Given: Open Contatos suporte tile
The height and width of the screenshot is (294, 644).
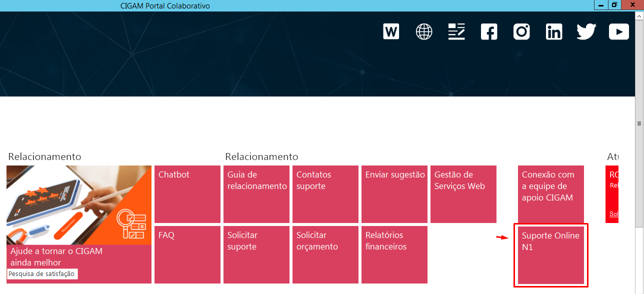Looking at the screenshot, I should [x=325, y=194].
